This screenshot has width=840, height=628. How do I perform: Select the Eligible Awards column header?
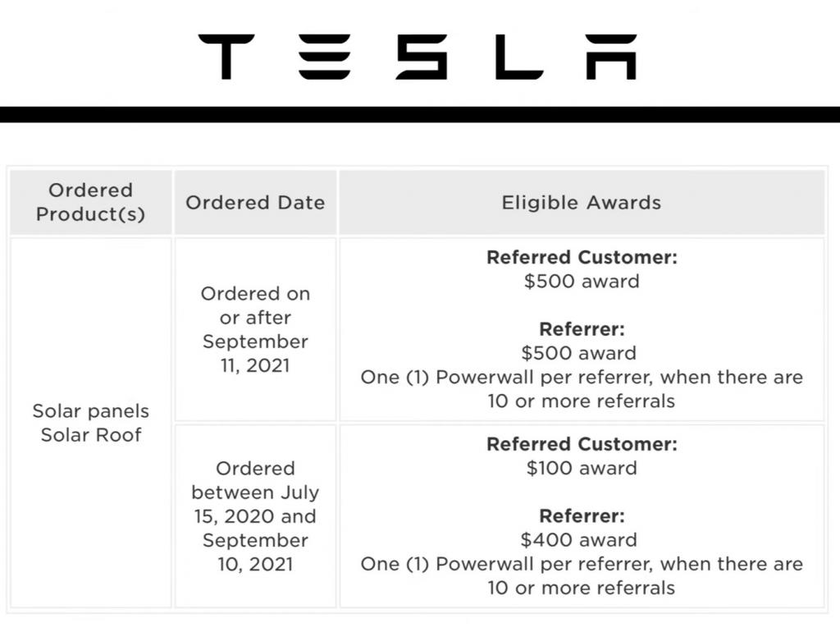582,202
